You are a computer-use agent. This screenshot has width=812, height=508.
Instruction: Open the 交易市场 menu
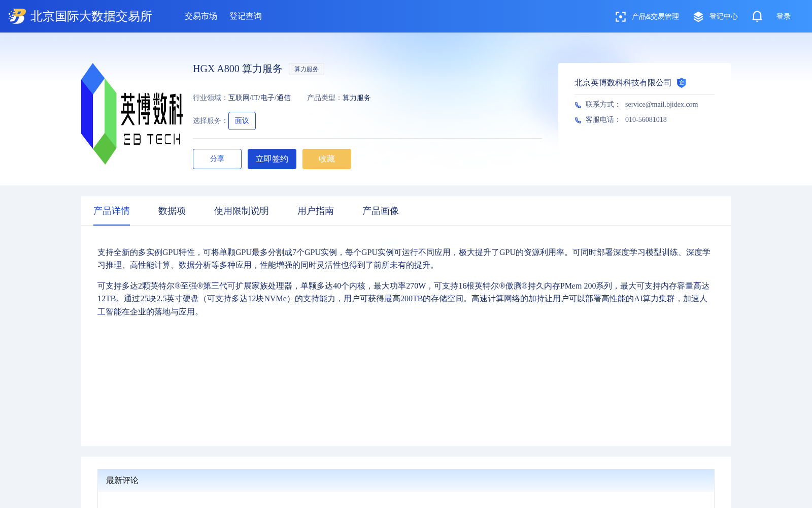point(201,16)
